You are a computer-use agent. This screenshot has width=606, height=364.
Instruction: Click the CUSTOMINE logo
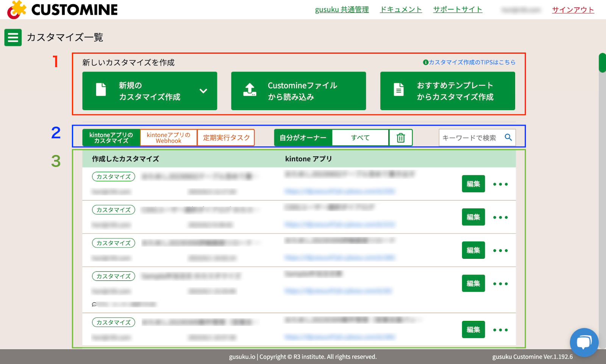(62, 9)
